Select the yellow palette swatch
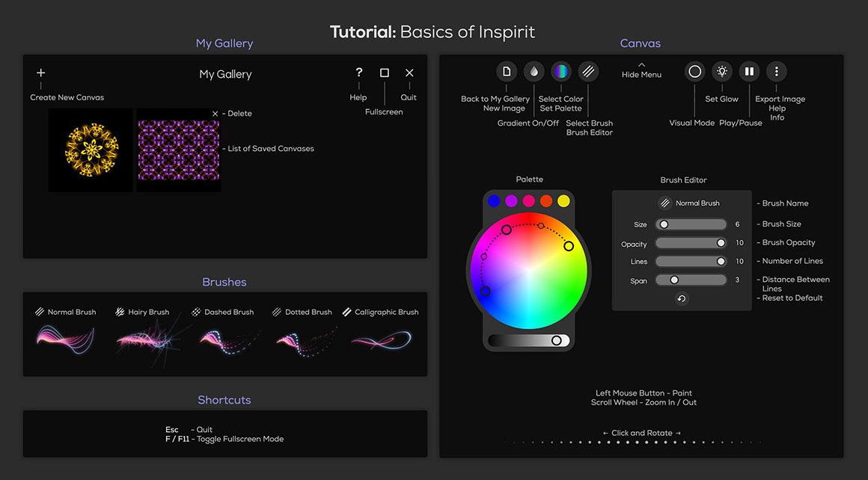The width and height of the screenshot is (868, 480). pyautogui.click(x=563, y=201)
